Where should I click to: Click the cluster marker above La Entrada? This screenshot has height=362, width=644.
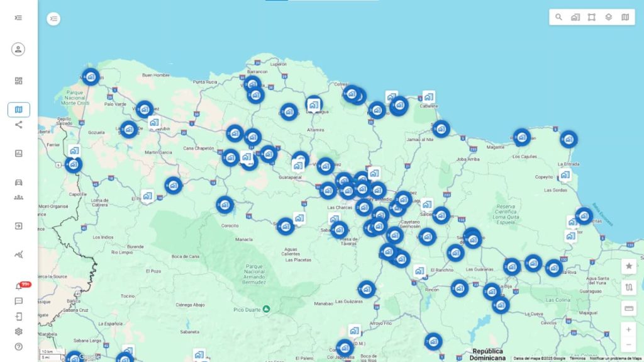[x=569, y=140]
